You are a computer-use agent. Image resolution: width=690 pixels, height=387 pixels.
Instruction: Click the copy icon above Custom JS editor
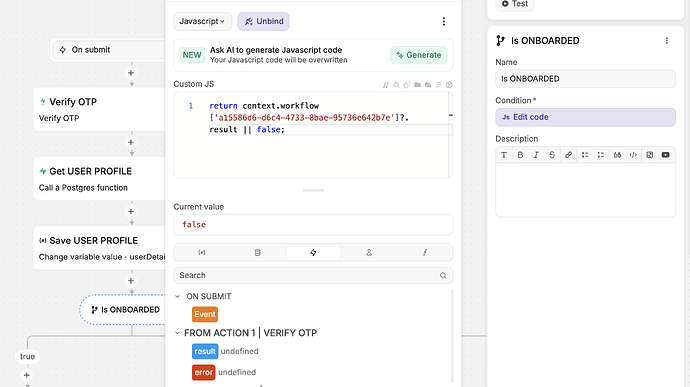coord(407,85)
